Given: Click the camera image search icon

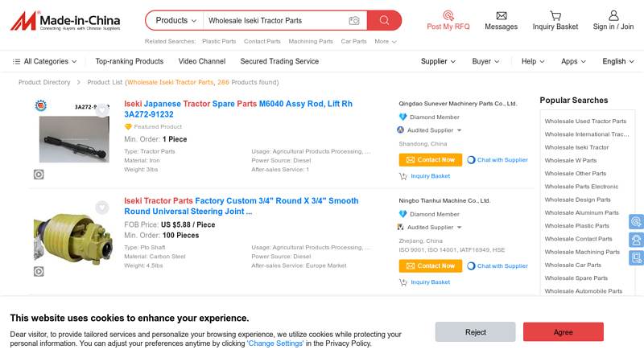Looking at the screenshot, I should (354, 20).
